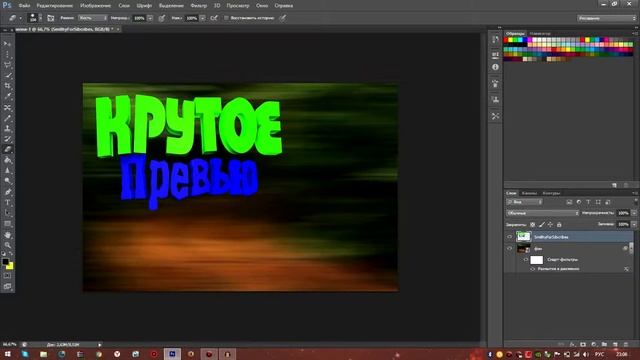This screenshot has width=640, height=360.
Task: Toggle lock transparent pixels
Action: 532,224
